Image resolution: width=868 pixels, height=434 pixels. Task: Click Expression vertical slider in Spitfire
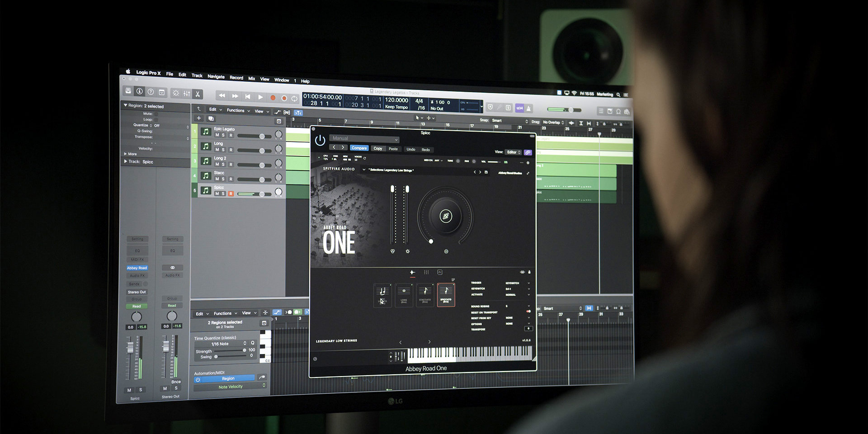click(393, 215)
